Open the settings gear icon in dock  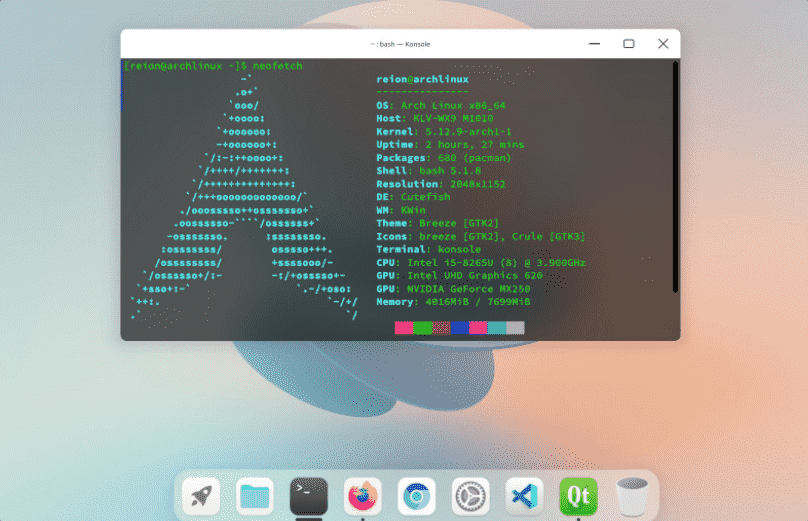point(470,496)
